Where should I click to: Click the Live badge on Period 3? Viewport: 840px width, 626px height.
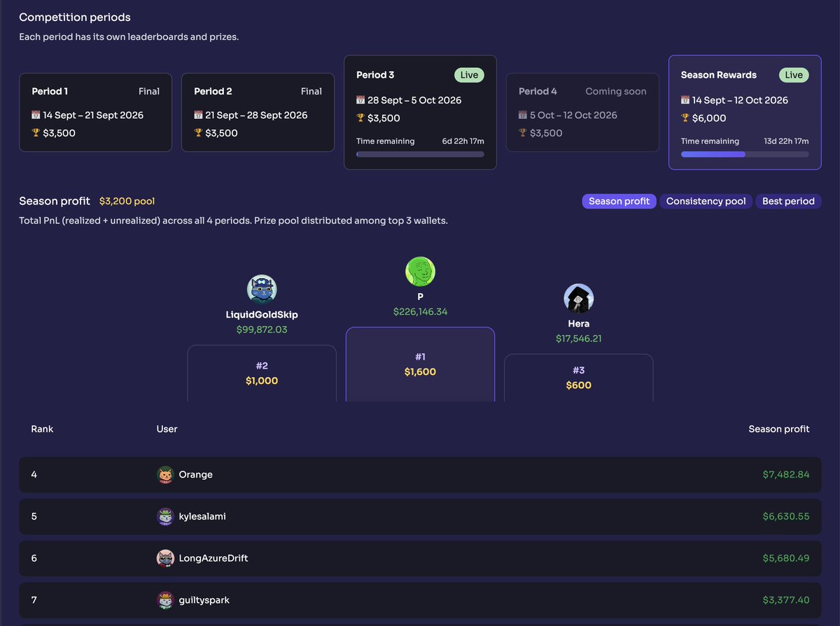pos(469,75)
